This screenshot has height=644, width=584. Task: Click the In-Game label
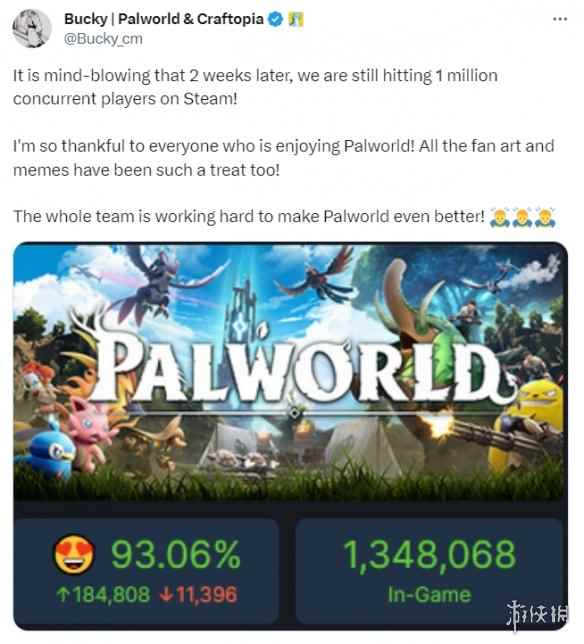(x=429, y=595)
